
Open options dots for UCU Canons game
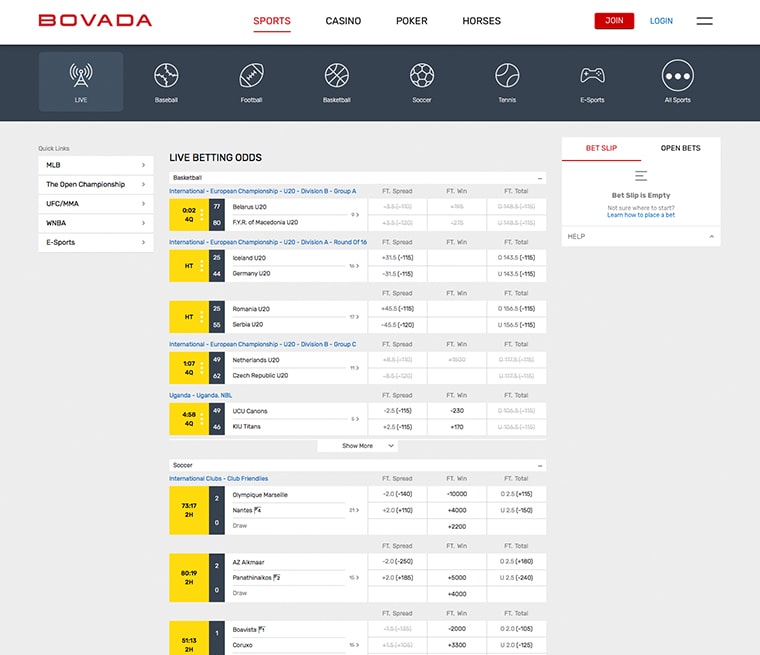pyautogui.click(x=202, y=419)
